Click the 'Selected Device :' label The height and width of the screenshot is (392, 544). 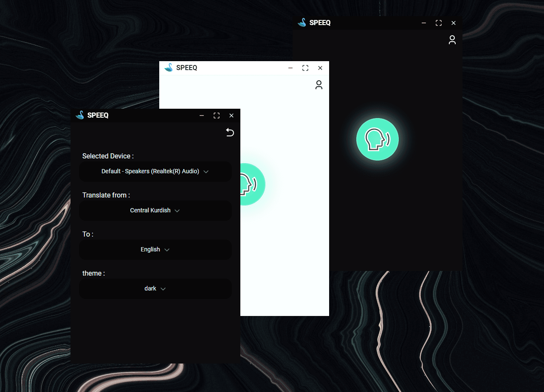(x=108, y=156)
